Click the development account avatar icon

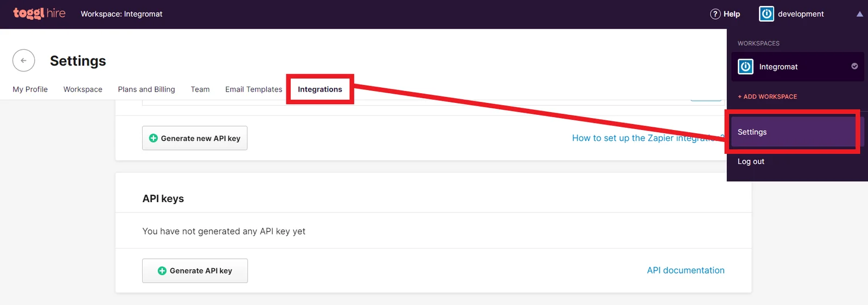[767, 14]
